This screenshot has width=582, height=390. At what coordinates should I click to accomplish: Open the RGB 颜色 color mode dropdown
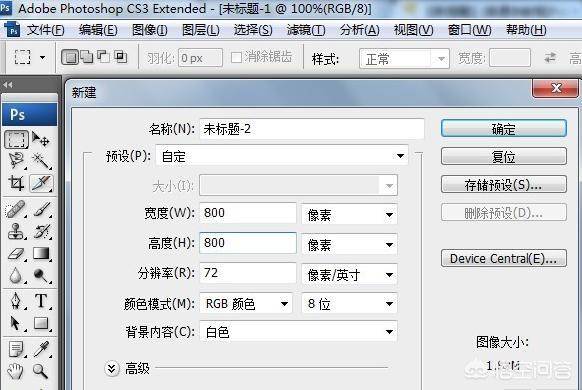click(x=246, y=304)
